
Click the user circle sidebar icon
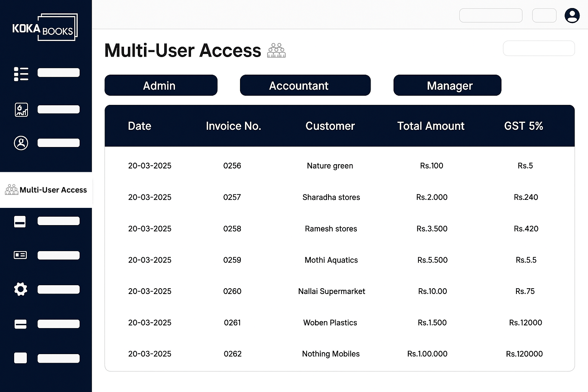tap(21, 143)
